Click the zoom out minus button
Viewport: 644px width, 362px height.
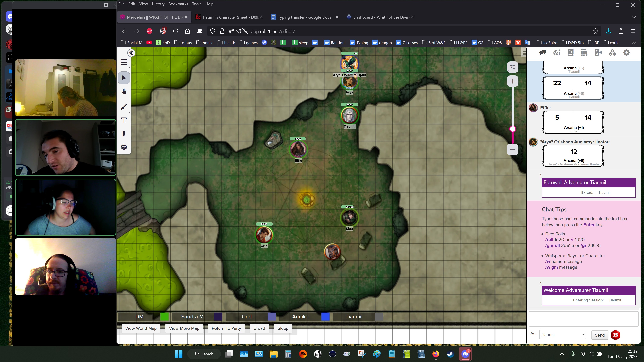[513, 150]
